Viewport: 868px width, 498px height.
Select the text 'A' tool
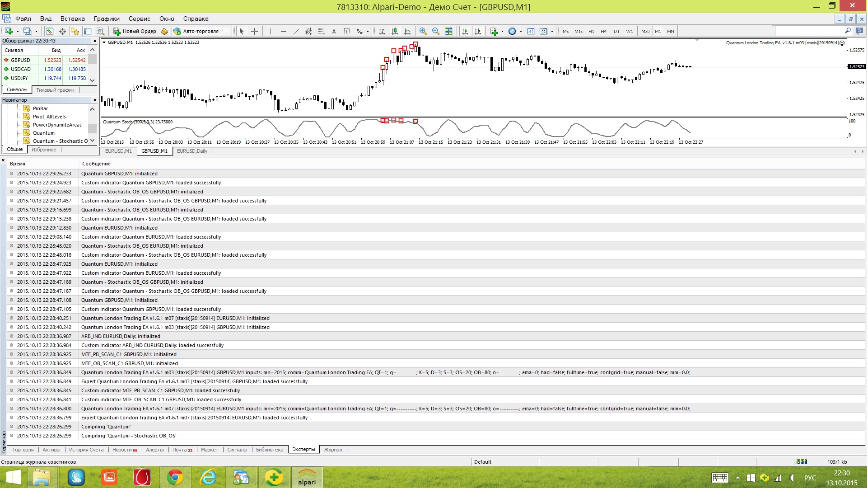[x=334, y=31]
